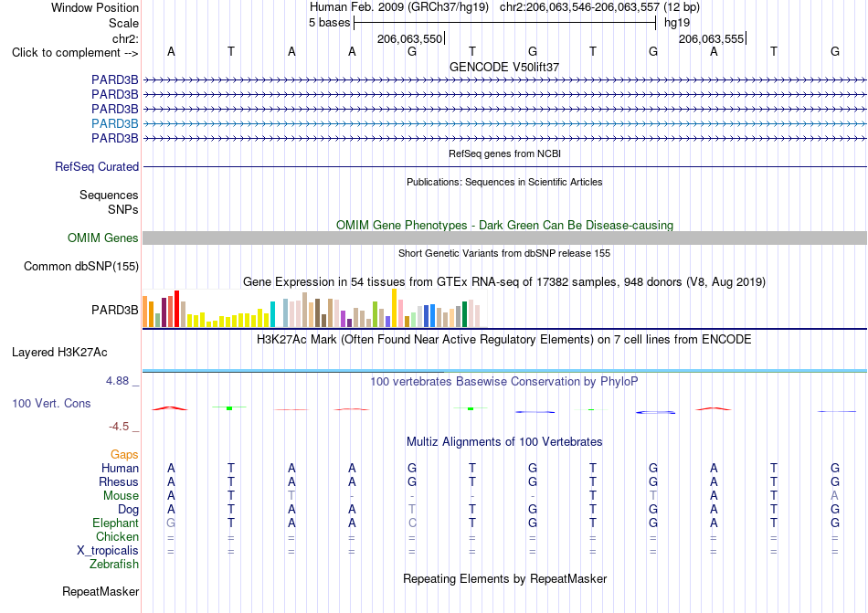This screenshot has width=868, height=613.
Task: Open the GENCODE V50lift37 track title
Action: click(x=504, y=67)
